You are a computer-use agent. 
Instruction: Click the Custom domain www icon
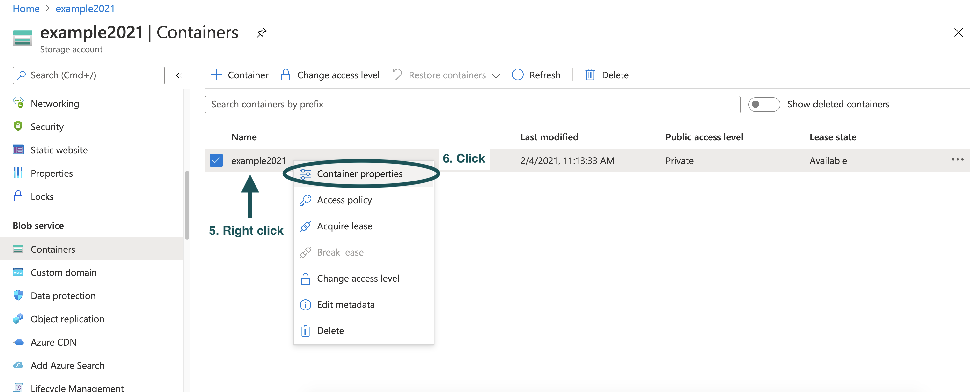pos(18,272)
